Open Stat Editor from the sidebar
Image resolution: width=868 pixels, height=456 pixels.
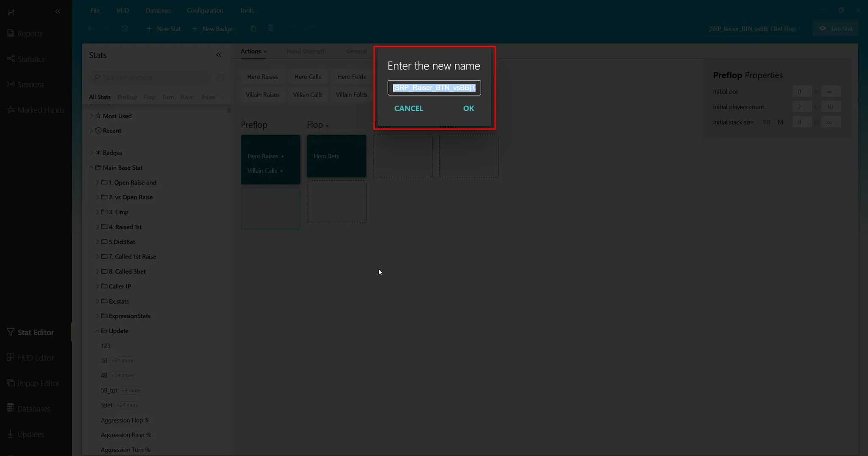click(x=36, y=332)
